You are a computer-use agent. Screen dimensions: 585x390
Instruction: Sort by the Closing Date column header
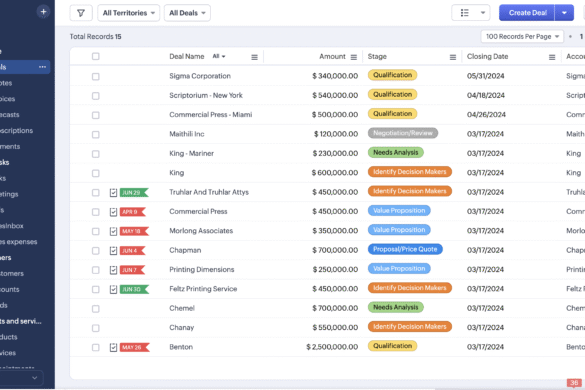(487, 57)
